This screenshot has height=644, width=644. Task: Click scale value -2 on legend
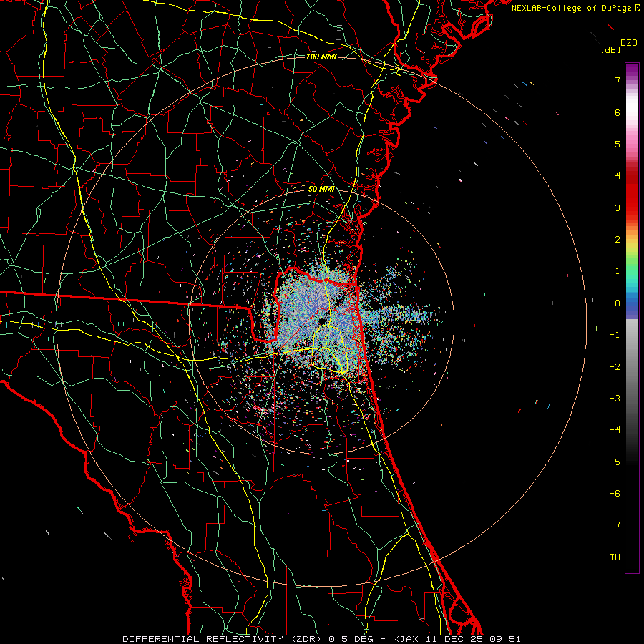(x=615, y=367)
